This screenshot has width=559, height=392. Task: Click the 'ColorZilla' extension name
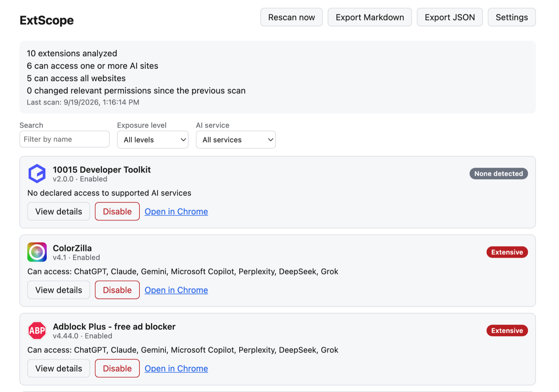tap(72, 248)
